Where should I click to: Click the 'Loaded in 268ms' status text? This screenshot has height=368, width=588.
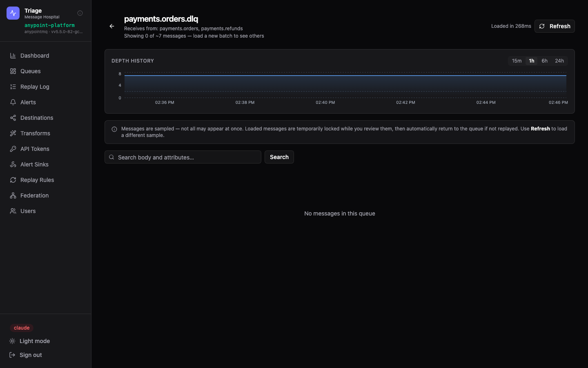point(511,26)
